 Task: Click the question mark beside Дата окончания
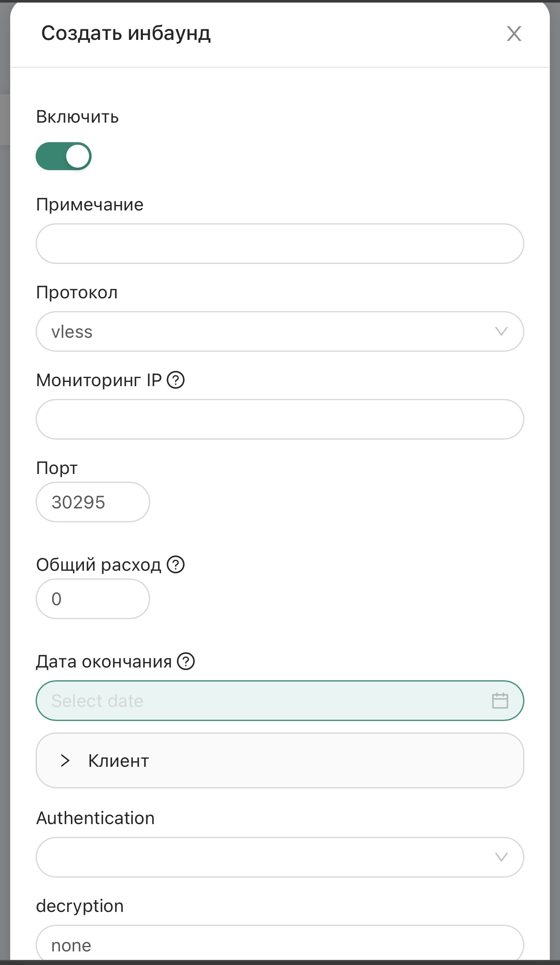[186, 661]
